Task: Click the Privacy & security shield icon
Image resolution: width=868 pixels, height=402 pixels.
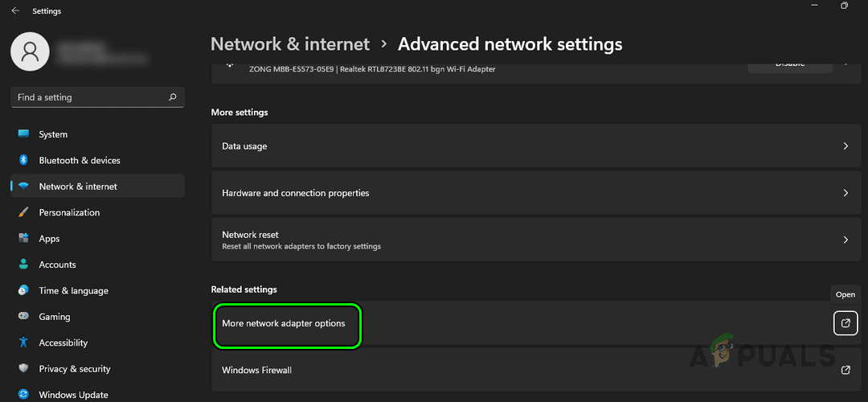Action: [x=23, y=368]
